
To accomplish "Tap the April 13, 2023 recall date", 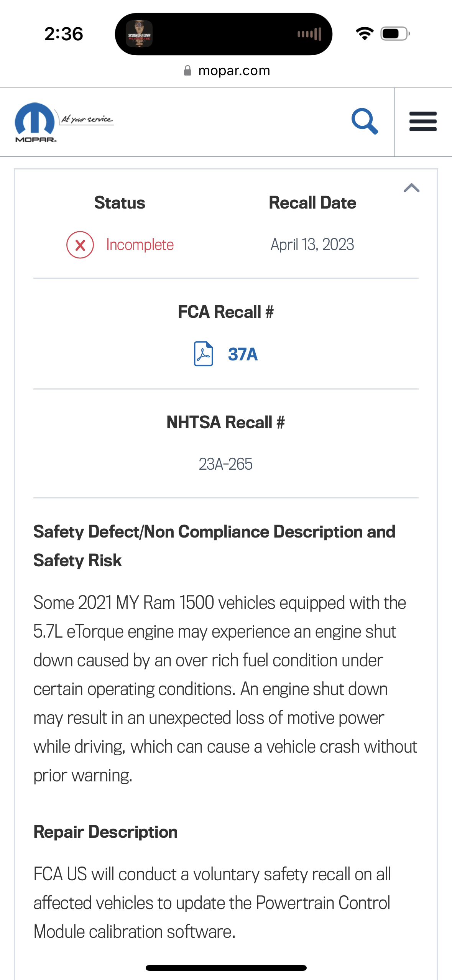I will (x=312, y=245).
